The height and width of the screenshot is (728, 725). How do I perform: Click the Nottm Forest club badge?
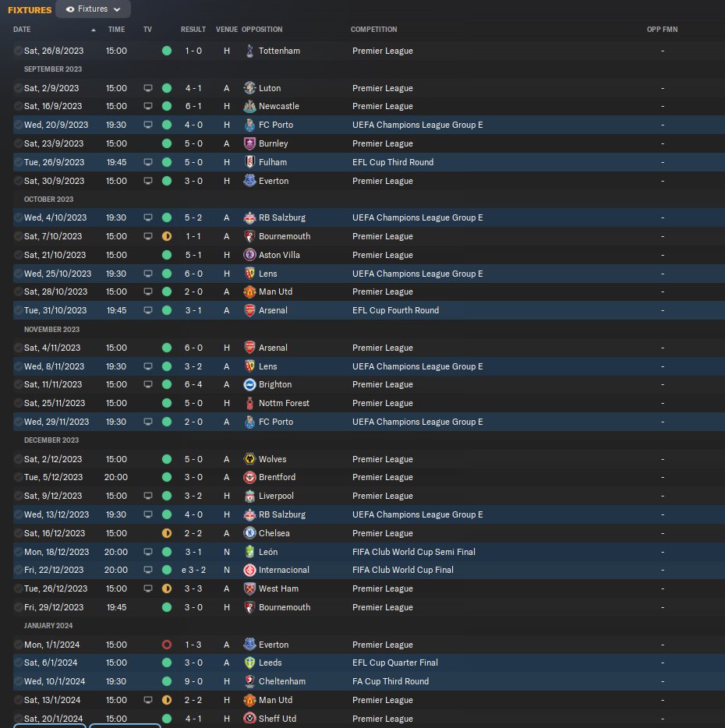[249, 403]
